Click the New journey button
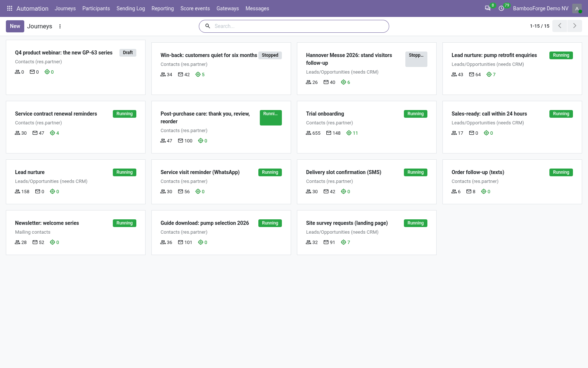The image size is (588, 368). click(15, 26)
